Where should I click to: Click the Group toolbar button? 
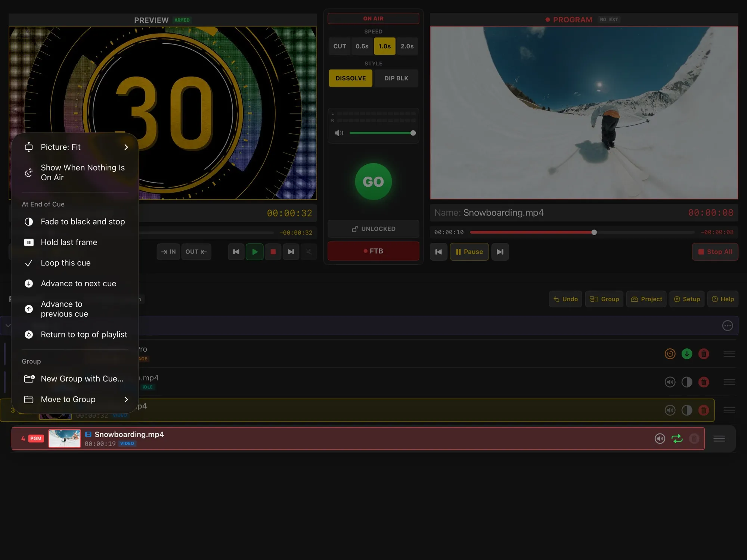click(x=604, y=299)
